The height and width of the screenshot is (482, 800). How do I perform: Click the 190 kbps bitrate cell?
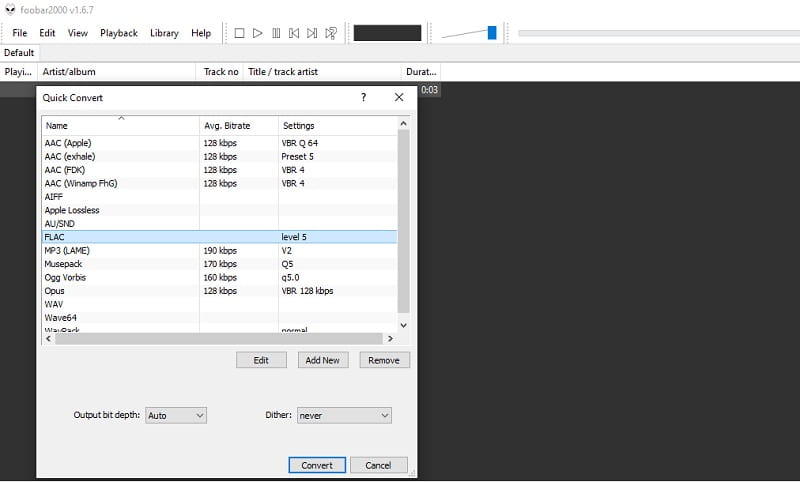pos(220,250)
